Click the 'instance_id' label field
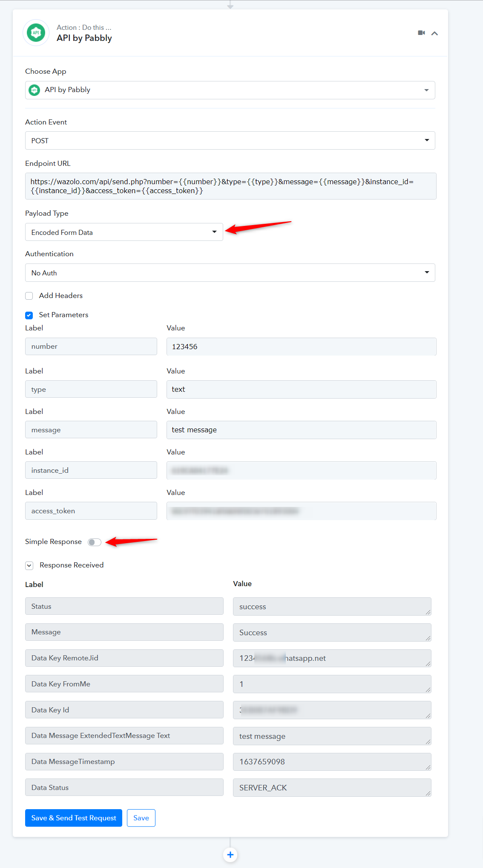The image size is (483, 868). 91,470
